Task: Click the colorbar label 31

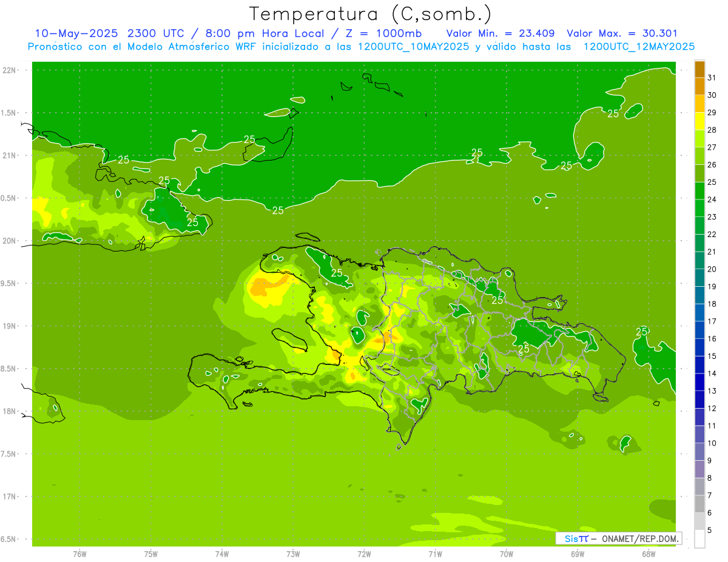Action: coord(712,78)
